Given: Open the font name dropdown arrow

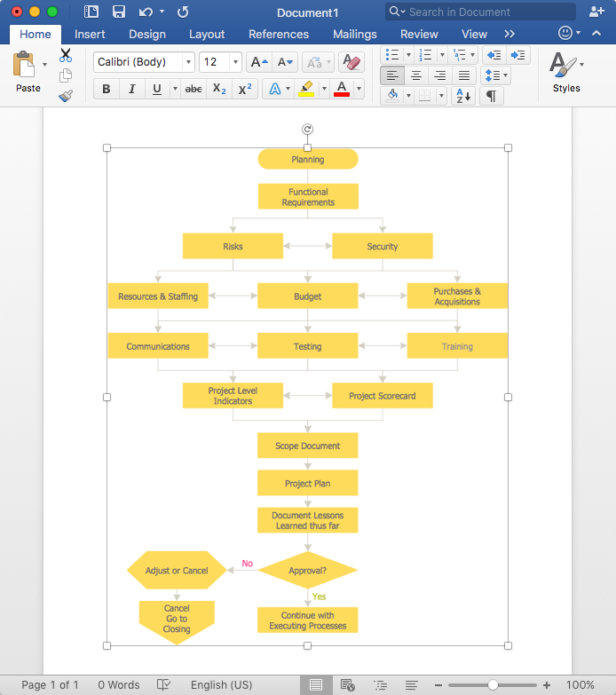Looking at the screenshot, I should (188, 62).
